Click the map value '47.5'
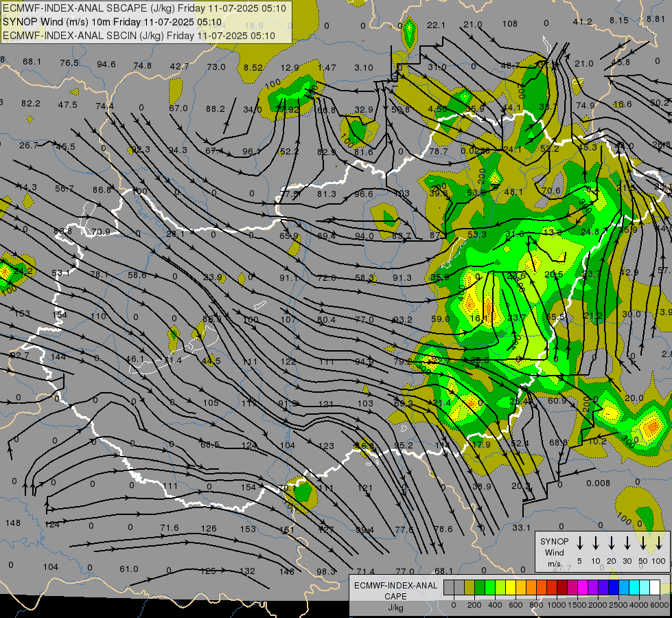This screenshot has height=618, width=672. 68,104
